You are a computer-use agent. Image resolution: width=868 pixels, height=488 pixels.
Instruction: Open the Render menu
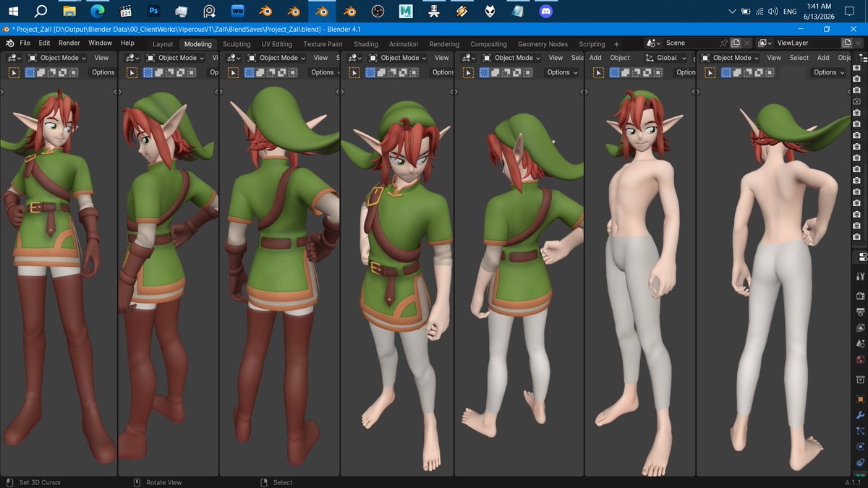click(69, 43)
